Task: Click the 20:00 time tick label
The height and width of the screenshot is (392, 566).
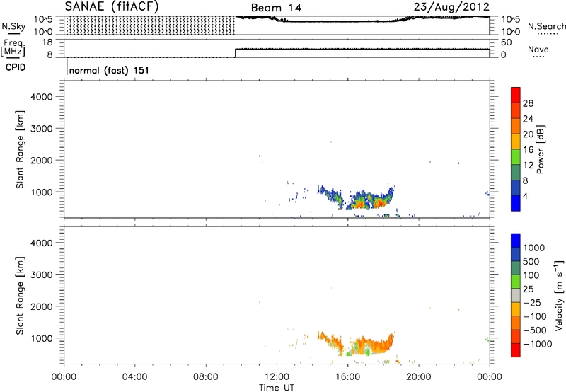Action: click(419, 377)
